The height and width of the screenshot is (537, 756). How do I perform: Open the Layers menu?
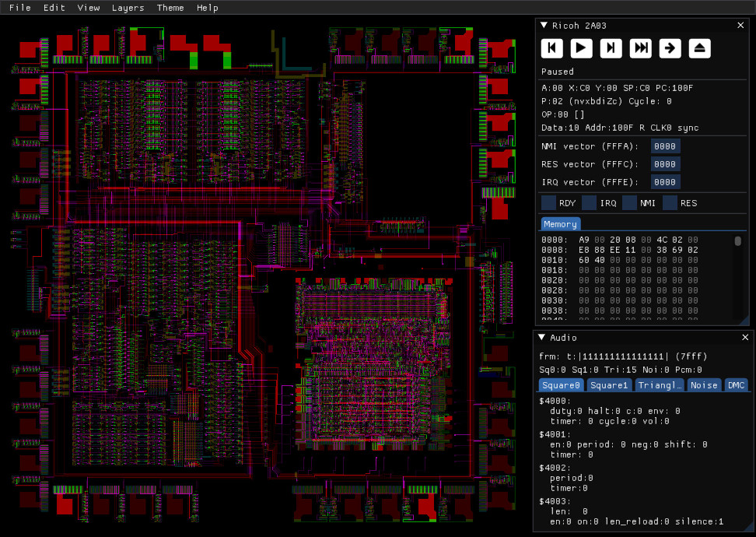[128, 8]
